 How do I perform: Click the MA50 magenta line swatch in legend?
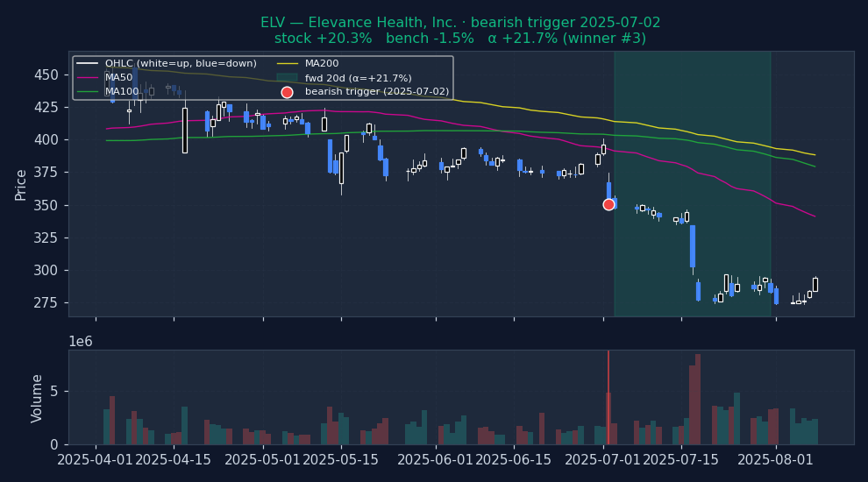pyautogui.click(x=88, y=78)
